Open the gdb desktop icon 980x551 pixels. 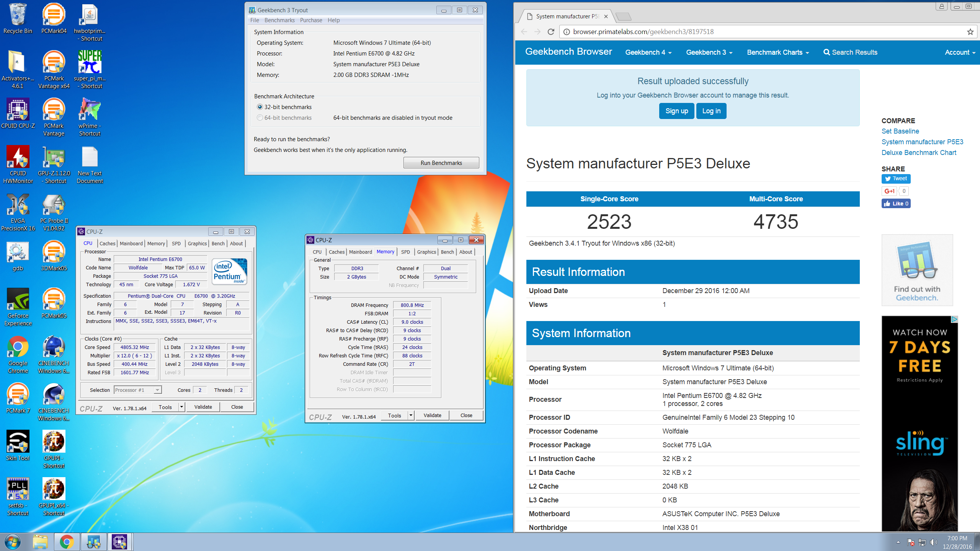click(18, 256)
